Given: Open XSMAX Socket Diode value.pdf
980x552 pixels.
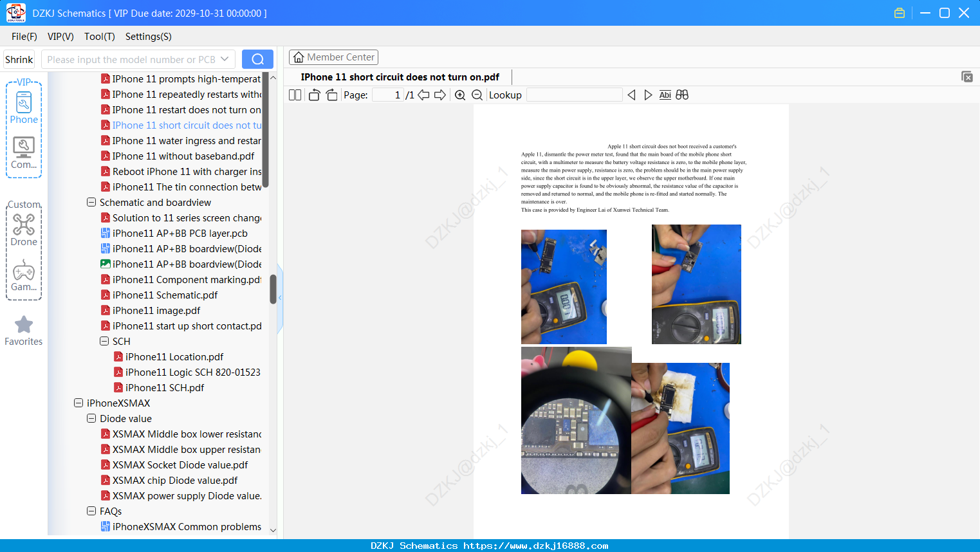Looking at the screenshot, I should click(x=180, y=465).
